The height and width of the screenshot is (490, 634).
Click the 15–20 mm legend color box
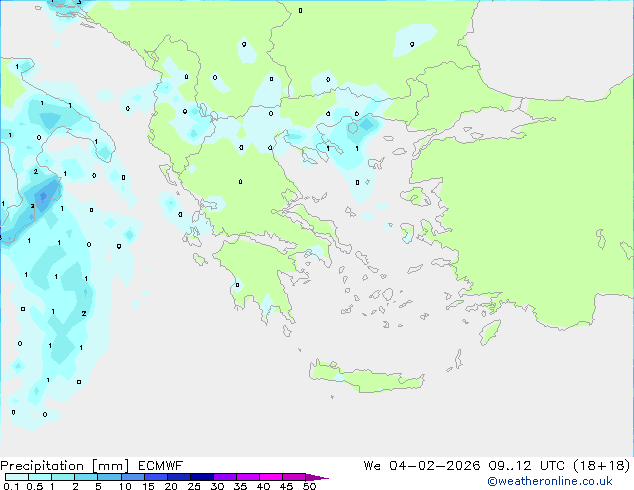click(155, 477)
